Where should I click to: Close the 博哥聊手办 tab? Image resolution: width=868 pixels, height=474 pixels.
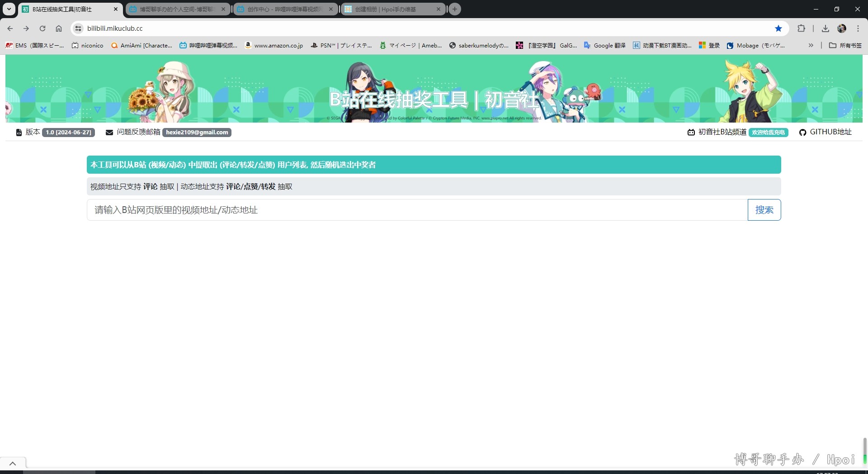(223, 9)
